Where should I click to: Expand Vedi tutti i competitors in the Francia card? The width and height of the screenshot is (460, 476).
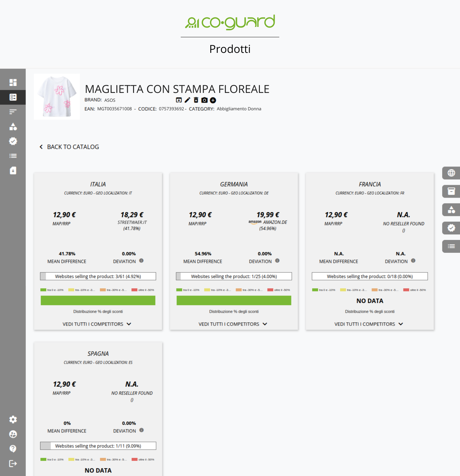(369, 324)
